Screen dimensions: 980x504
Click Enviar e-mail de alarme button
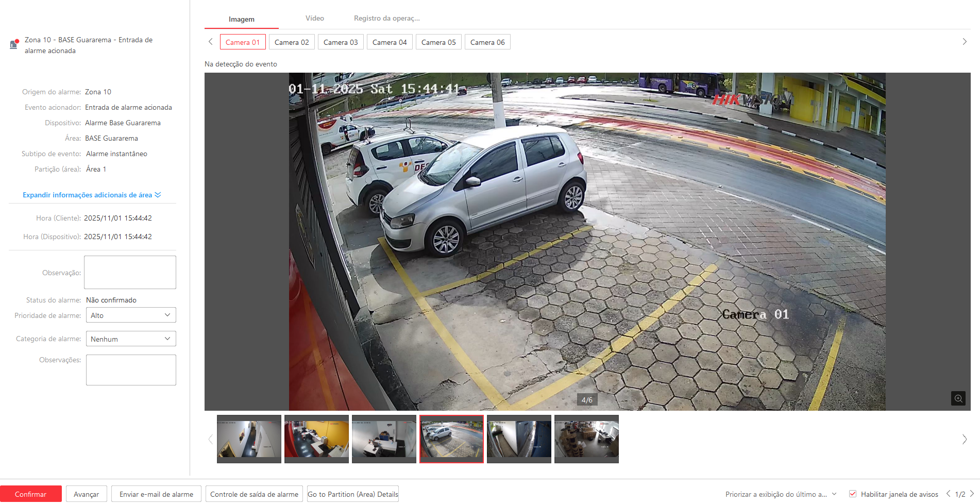tap(156, 494)
